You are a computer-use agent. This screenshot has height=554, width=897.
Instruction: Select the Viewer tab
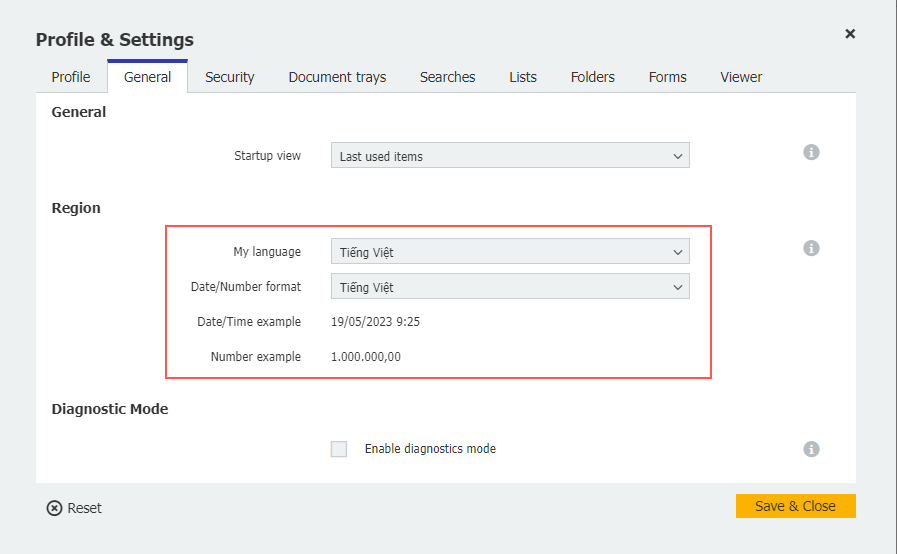click(x=741, y=77)
